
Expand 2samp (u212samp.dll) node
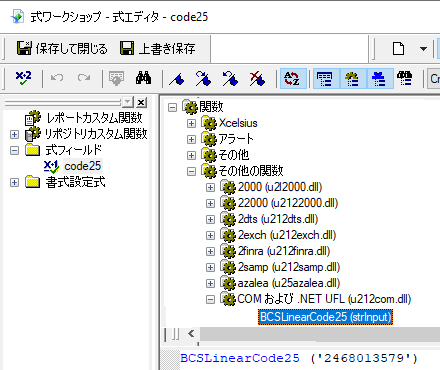tap(210, 267)
